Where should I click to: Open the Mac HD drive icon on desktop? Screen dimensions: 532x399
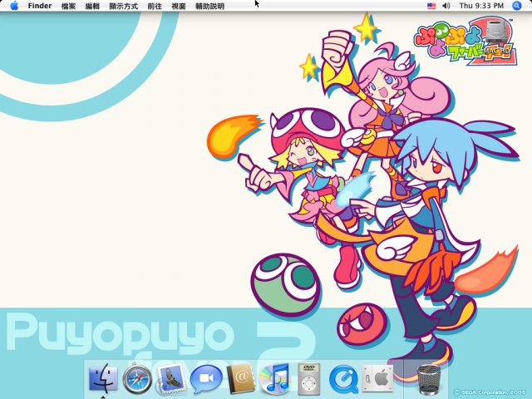[499, 37]
